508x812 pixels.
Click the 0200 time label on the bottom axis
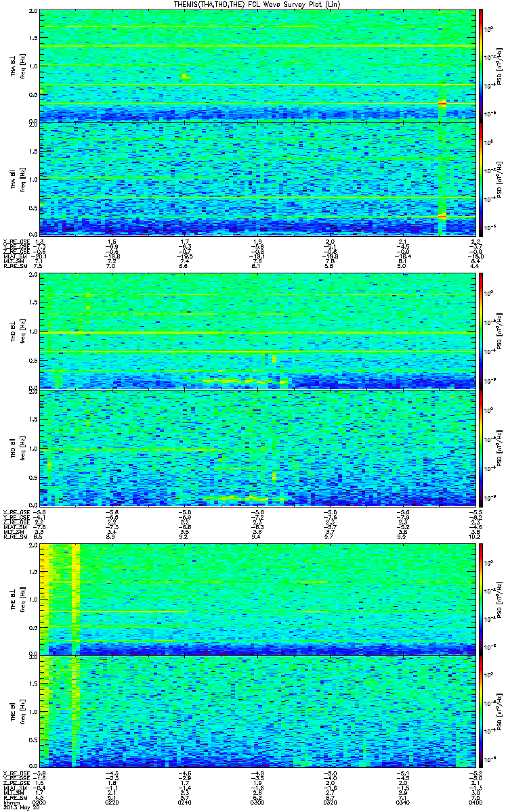pyautogui.click(x=41, y=802)
